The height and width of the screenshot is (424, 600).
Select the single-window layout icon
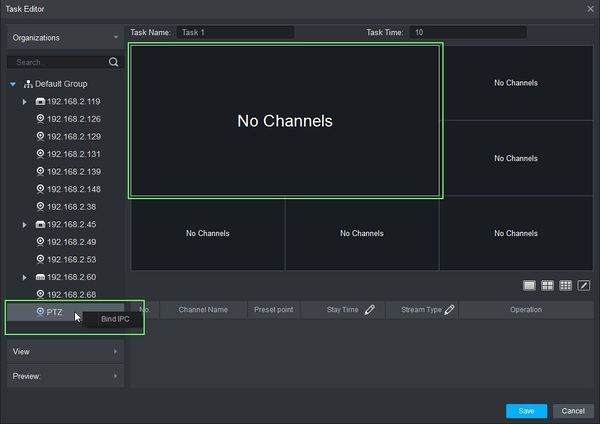coord(529,285)
